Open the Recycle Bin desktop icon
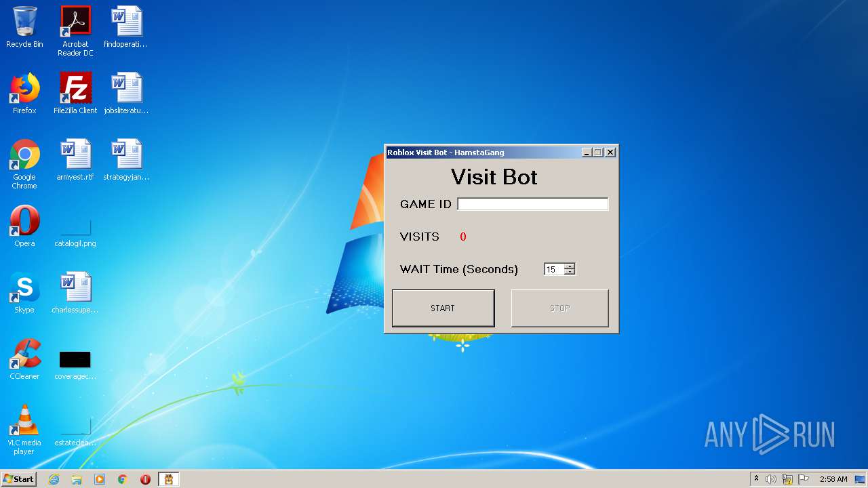The width and height of the screenshot is (868, 488). [x=24, y=27]
